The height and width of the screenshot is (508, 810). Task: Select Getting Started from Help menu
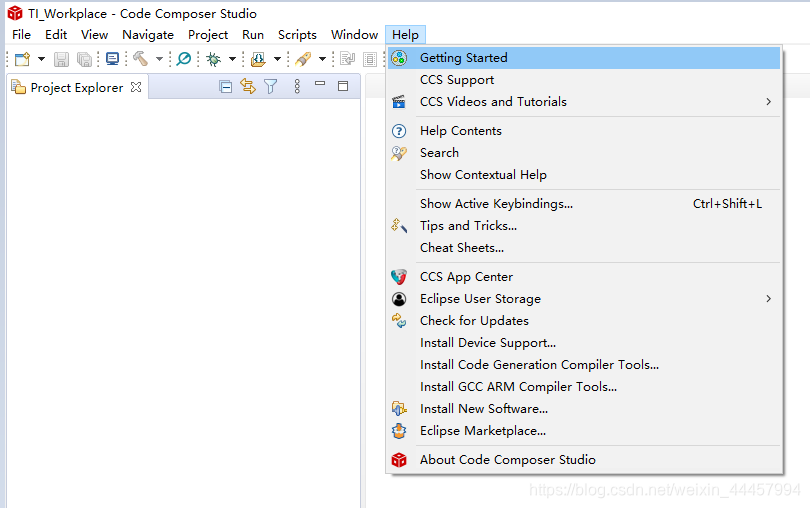coord(583,58)
